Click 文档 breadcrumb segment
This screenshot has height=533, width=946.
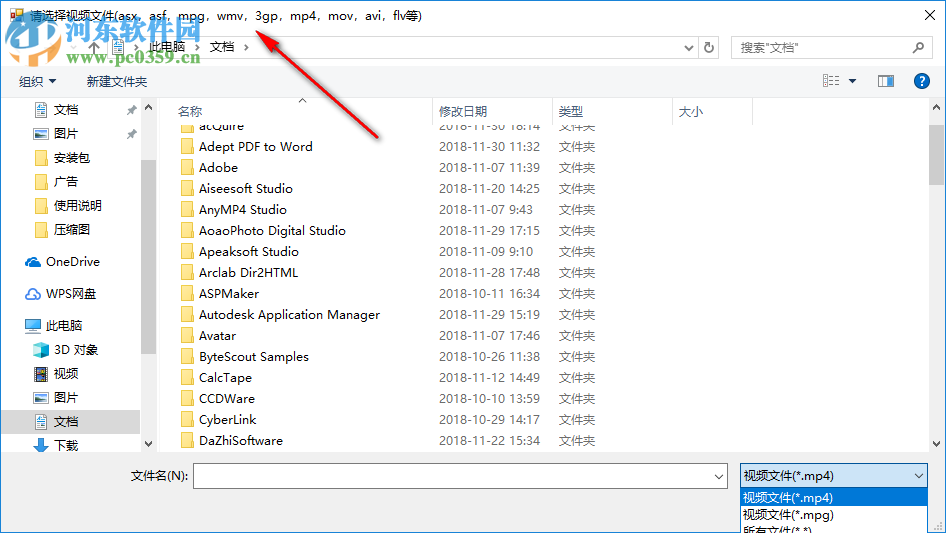pyautogui.click(x=221, y=47)
